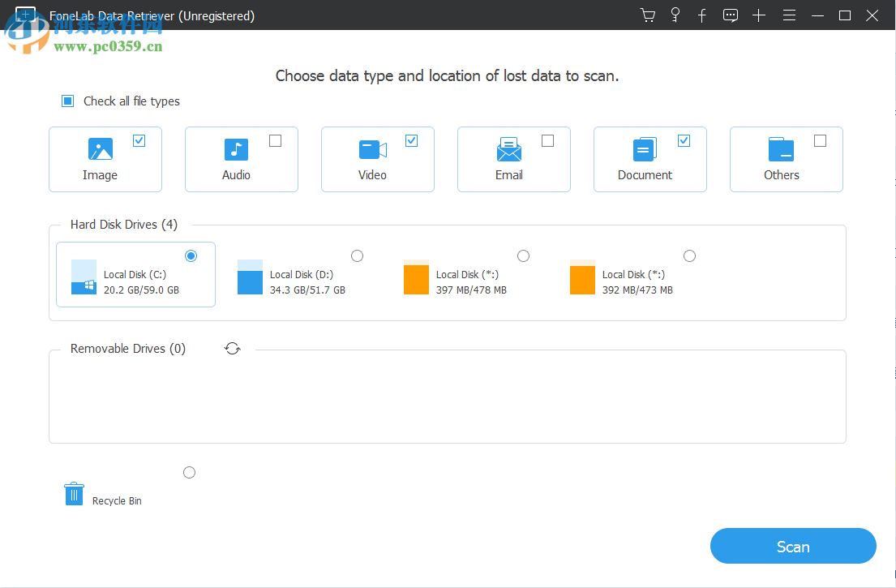896x588 pixels.
Task: Toggle the Check all file types checkbox
Action: 67,101
